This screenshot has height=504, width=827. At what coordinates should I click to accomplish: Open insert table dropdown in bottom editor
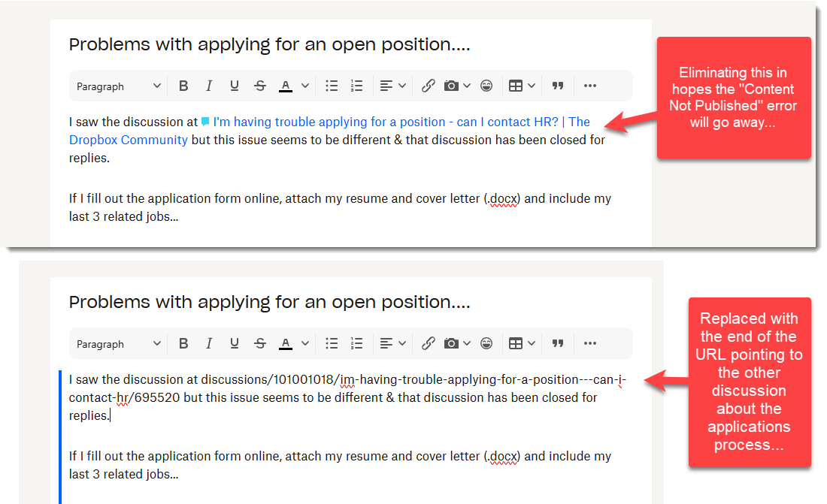coord(522,344)
